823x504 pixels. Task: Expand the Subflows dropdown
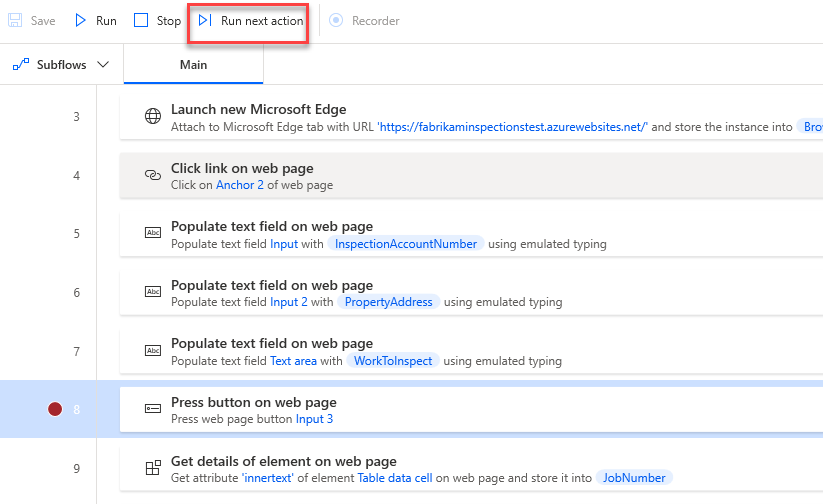point(60,65)
